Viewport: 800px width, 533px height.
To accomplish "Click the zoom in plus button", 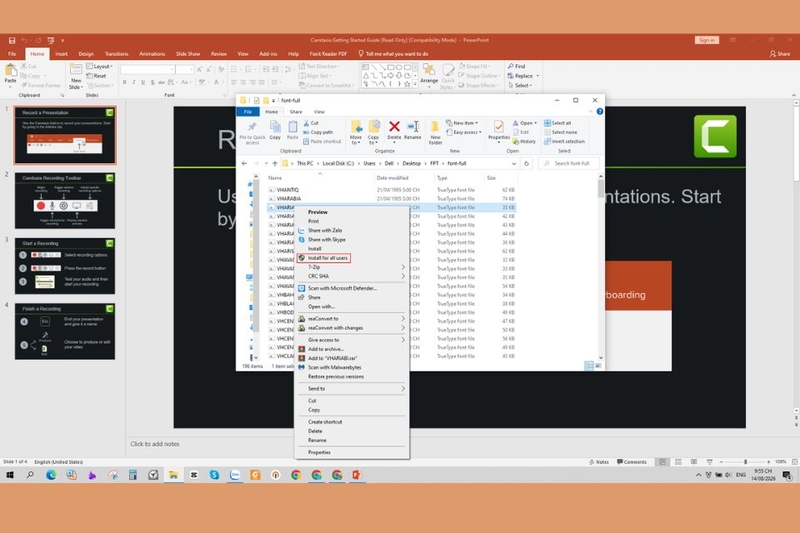I will [x=768, y=462].
